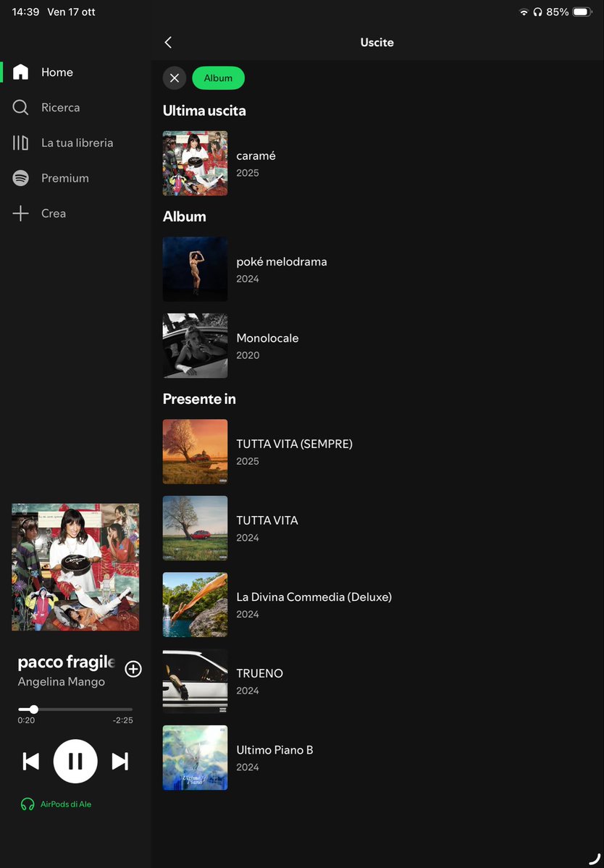
Task: Click the remaining time -2:25
Action: pos(122,720)
